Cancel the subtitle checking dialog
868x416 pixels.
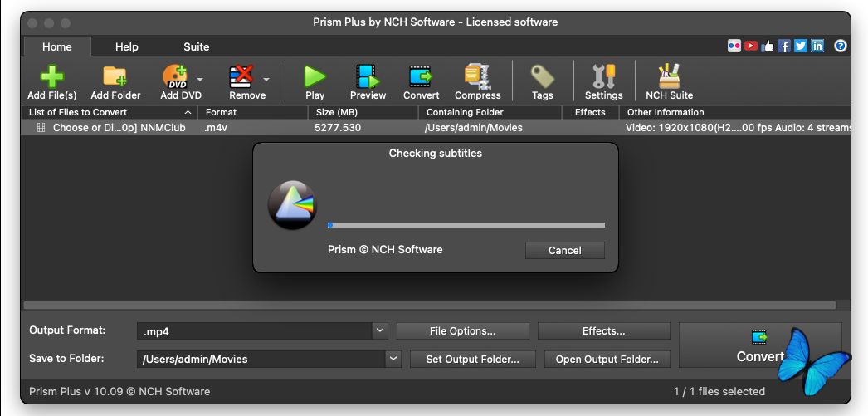pos(564,250)
